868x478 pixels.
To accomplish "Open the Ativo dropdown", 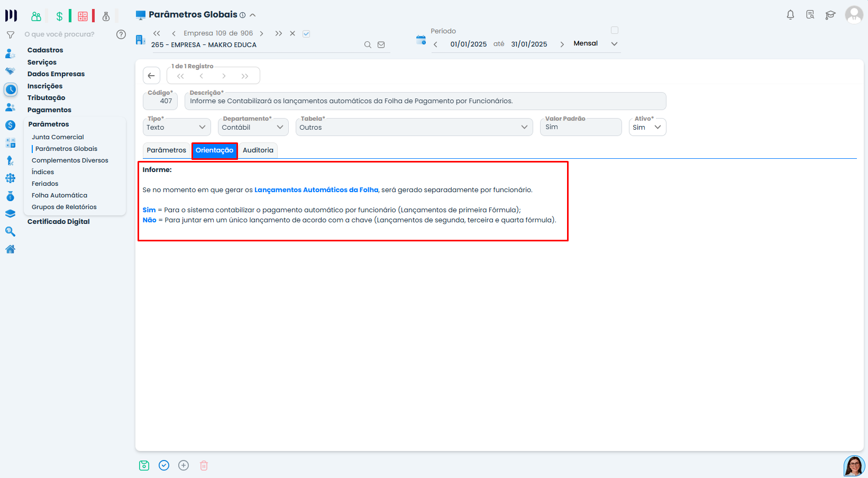I will click(x=647, y=127).
